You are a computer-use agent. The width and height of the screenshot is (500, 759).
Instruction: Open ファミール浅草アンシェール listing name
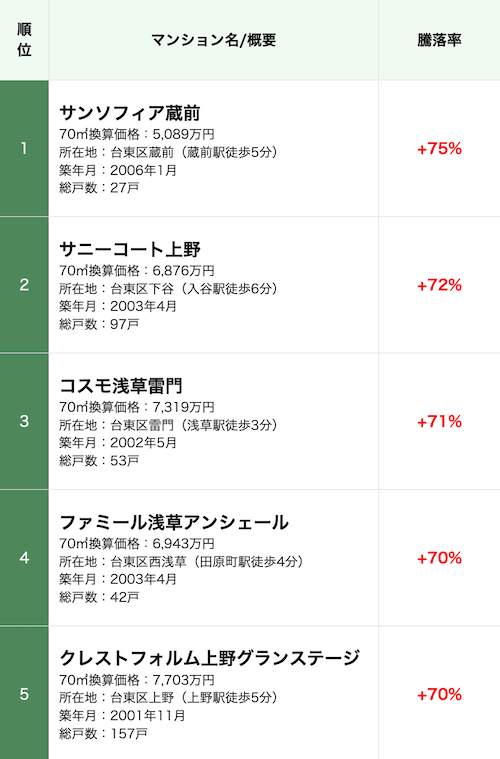174,522
